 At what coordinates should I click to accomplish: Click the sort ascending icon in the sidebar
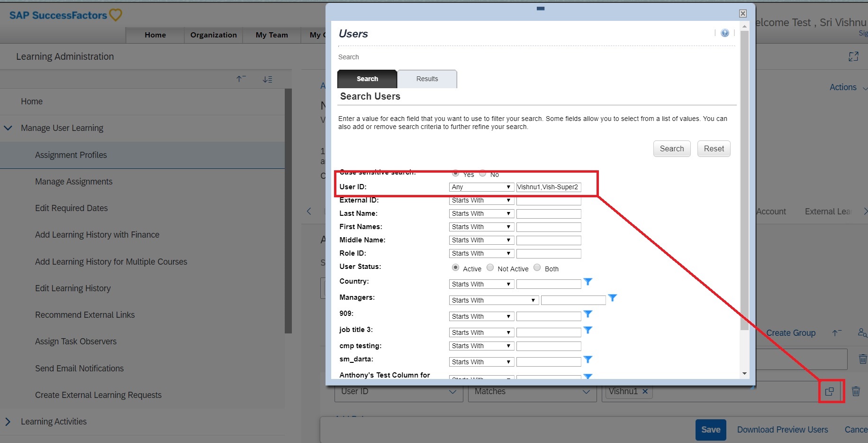241,79
